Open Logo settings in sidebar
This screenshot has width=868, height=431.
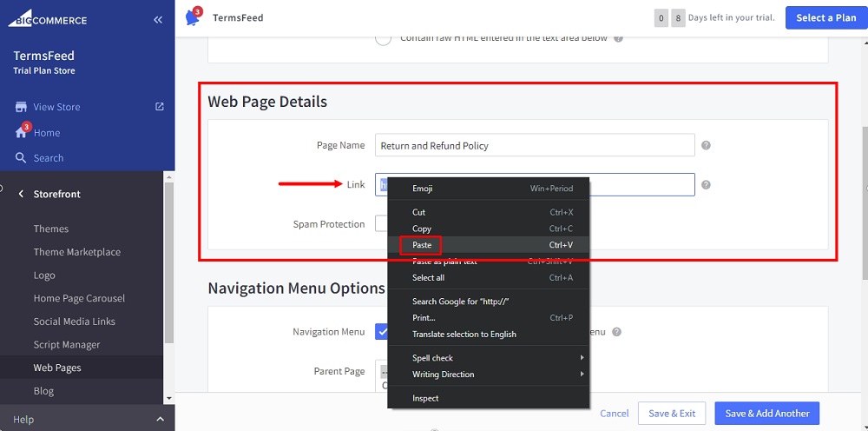coord(44,275)
